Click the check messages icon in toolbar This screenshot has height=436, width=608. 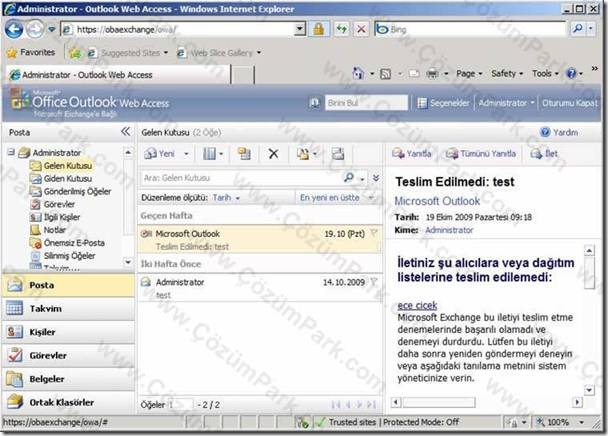(x=338, y=154)
